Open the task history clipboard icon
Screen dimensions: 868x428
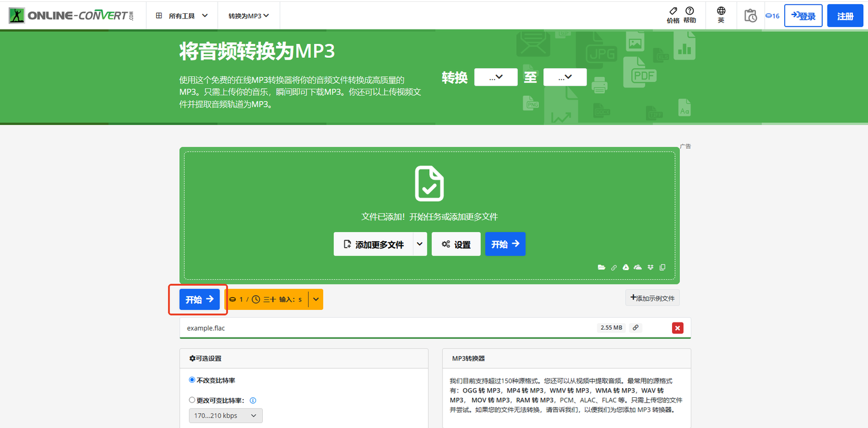pos(750,16)
